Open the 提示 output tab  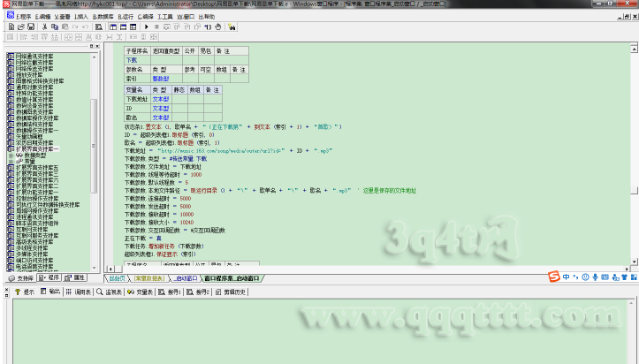point(25,292)
